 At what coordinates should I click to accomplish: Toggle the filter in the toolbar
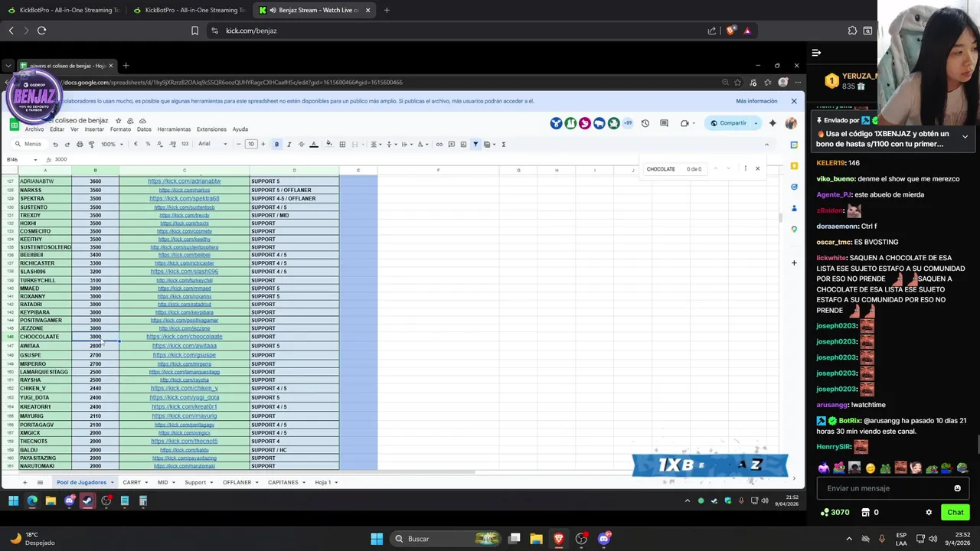pyautogui.click(x=475, y=144)
